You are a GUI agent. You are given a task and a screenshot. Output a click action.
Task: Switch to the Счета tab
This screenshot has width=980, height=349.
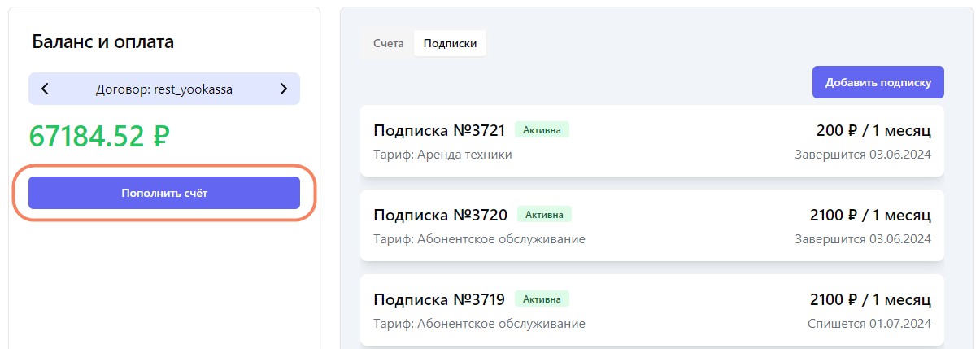(389, 43)
